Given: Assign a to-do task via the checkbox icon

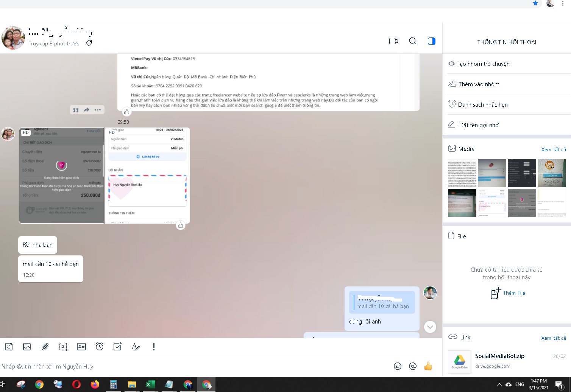Looking at the screenshot, I should [118, 347].
